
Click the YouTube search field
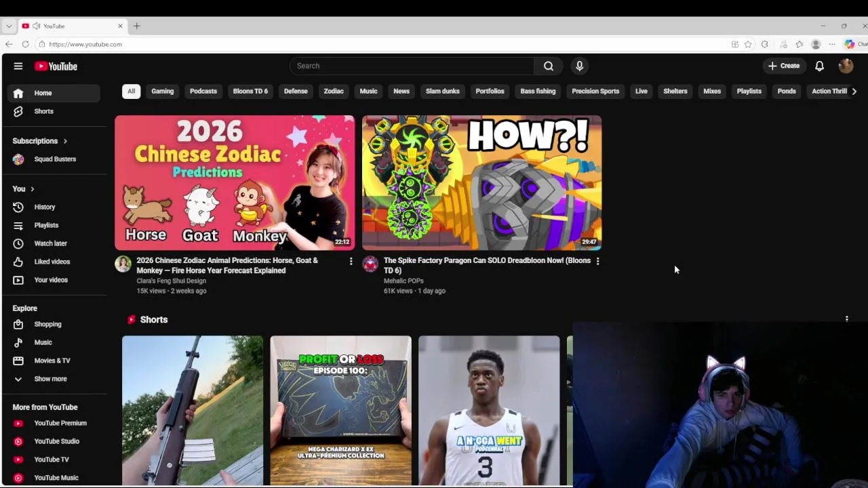(412, 66)
